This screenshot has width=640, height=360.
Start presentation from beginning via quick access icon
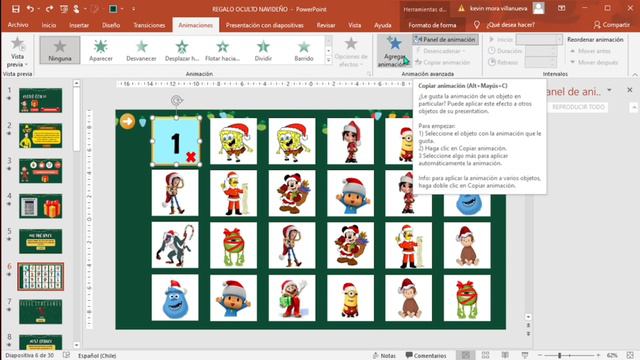pyautogui.click(x=64, y=9)
